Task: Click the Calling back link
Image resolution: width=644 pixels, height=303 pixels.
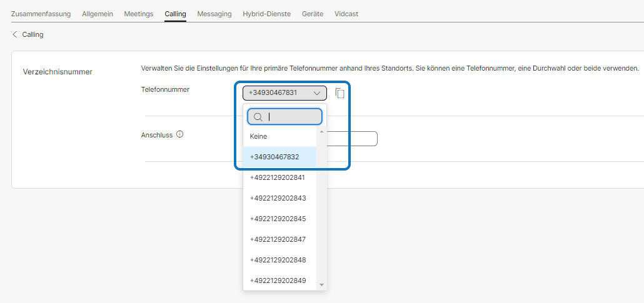Action: [x=33, y=35]
